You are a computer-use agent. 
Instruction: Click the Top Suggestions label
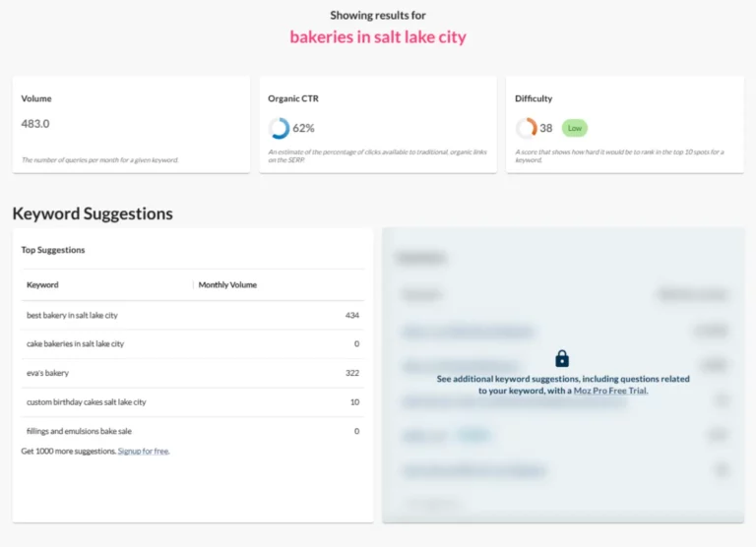tap(53, 250)
